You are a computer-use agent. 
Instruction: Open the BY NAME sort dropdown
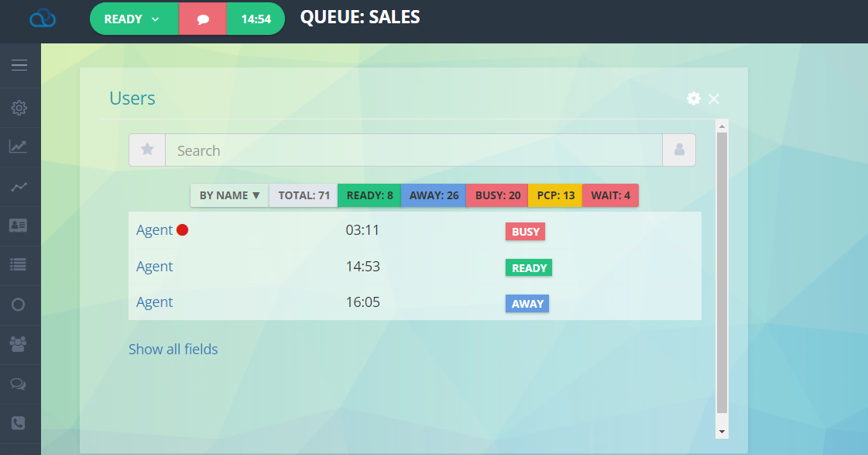tap(229, 195)
